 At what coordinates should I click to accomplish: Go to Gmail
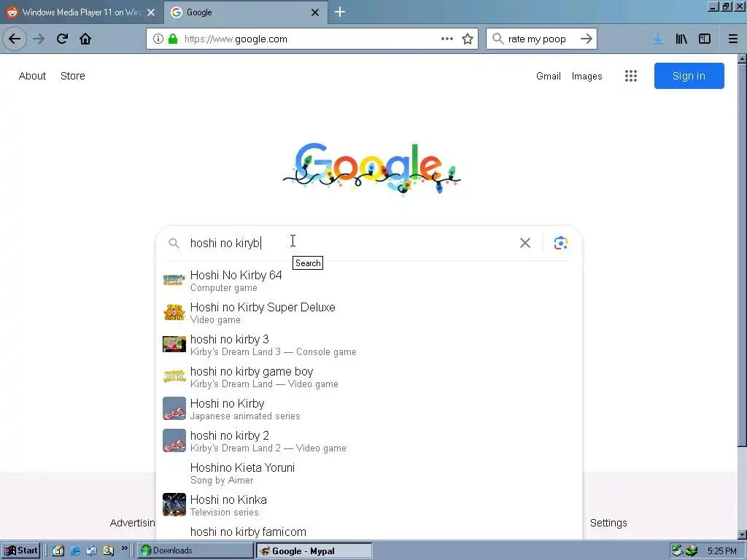(549, 76)
